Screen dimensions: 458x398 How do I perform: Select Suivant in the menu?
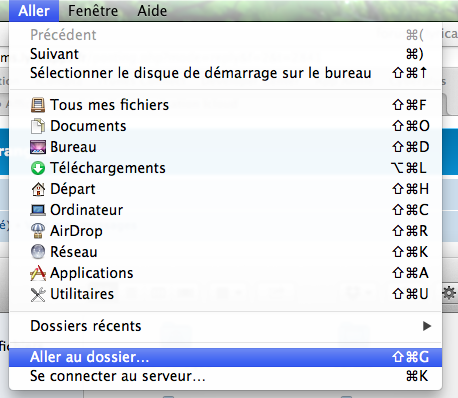pos(225,54)
